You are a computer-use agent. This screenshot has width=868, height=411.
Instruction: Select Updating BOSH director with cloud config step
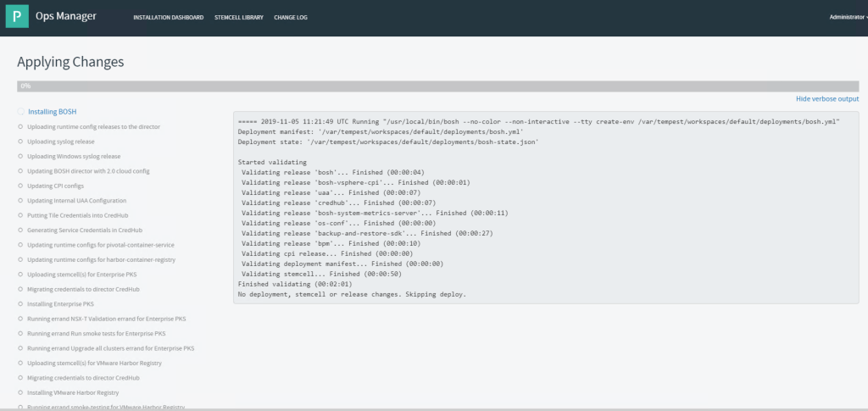pos(88,171)
